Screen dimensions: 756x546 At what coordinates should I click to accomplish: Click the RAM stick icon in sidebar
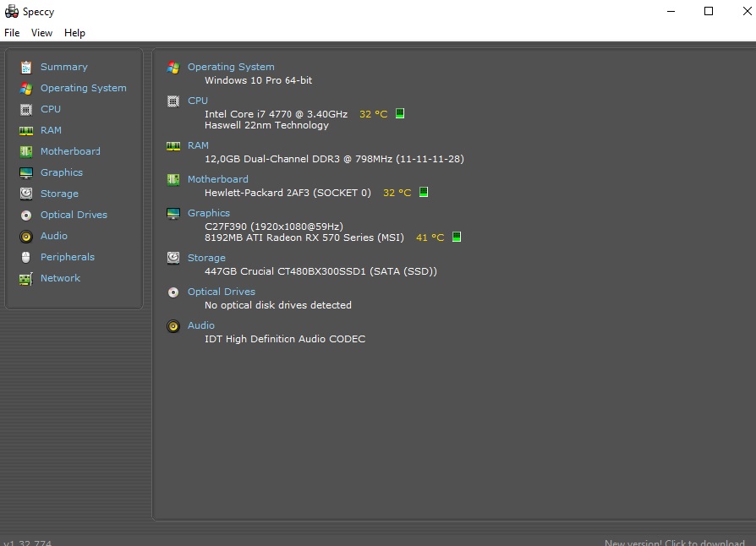[x=26, y=131]
